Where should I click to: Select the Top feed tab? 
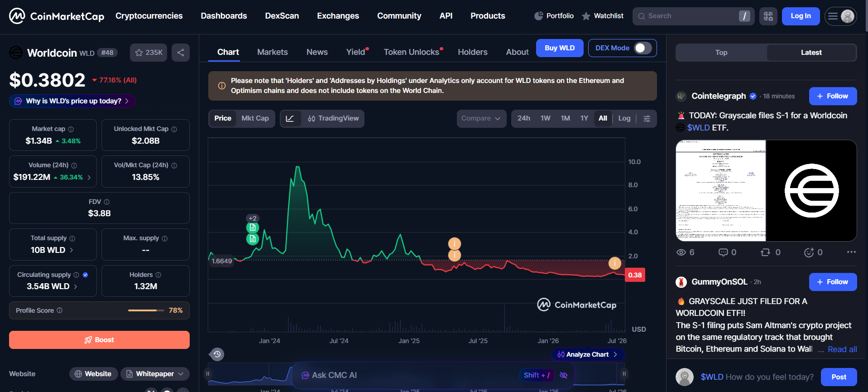pyautogui.click(x=721, y=53)
